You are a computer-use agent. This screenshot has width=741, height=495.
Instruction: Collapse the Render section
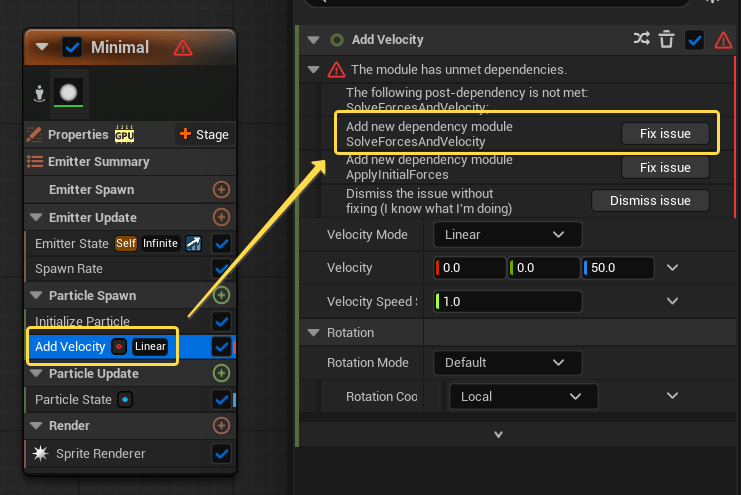click(36, 426)
